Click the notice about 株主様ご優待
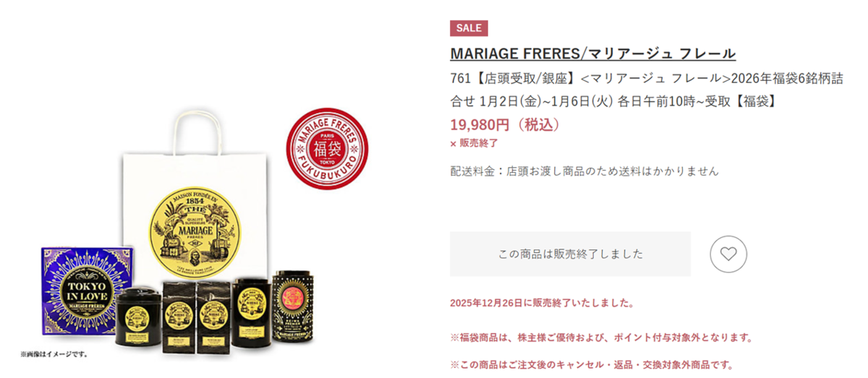The image size is (868, 378). coord(601,338)
